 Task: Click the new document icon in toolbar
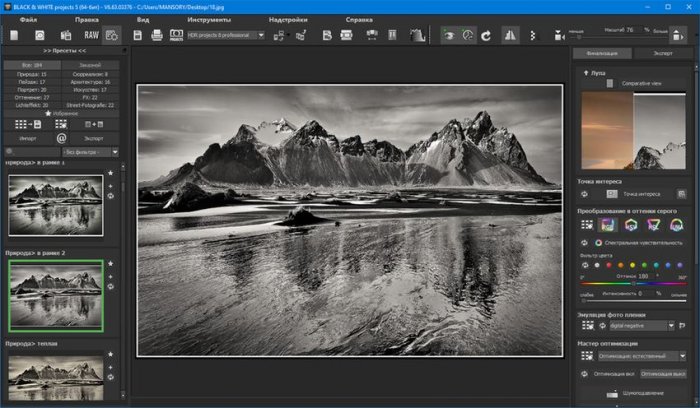(x=14, y=35)
